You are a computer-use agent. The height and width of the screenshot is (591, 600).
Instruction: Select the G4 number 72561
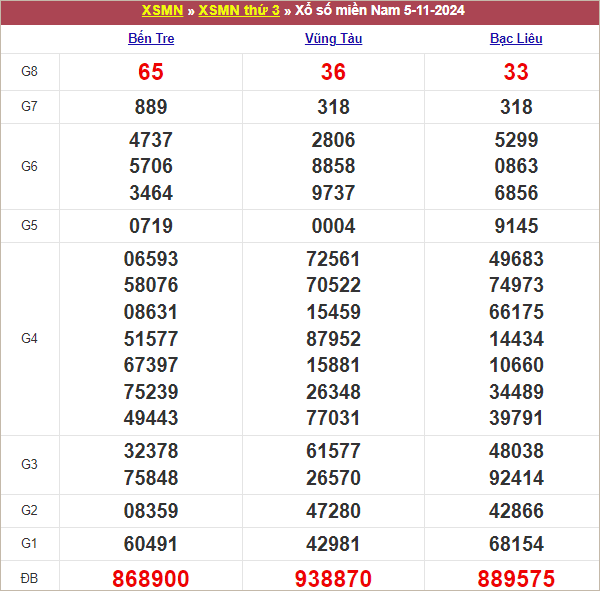tap(333, 259)
